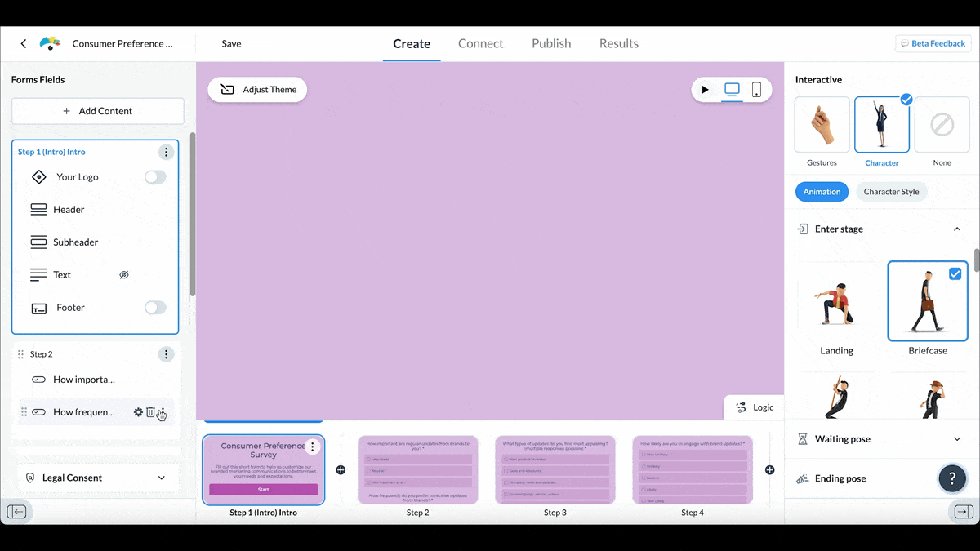Click the Waiting pose hourglass icon

pyautogui.click(x=802, y=439)
